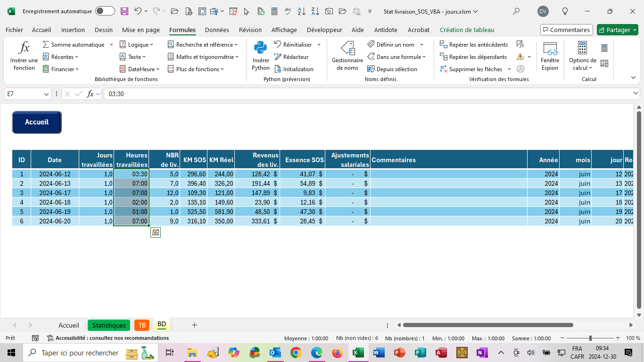
Task: Click Repérer les antécédents
Action: [x=474, y=44]
